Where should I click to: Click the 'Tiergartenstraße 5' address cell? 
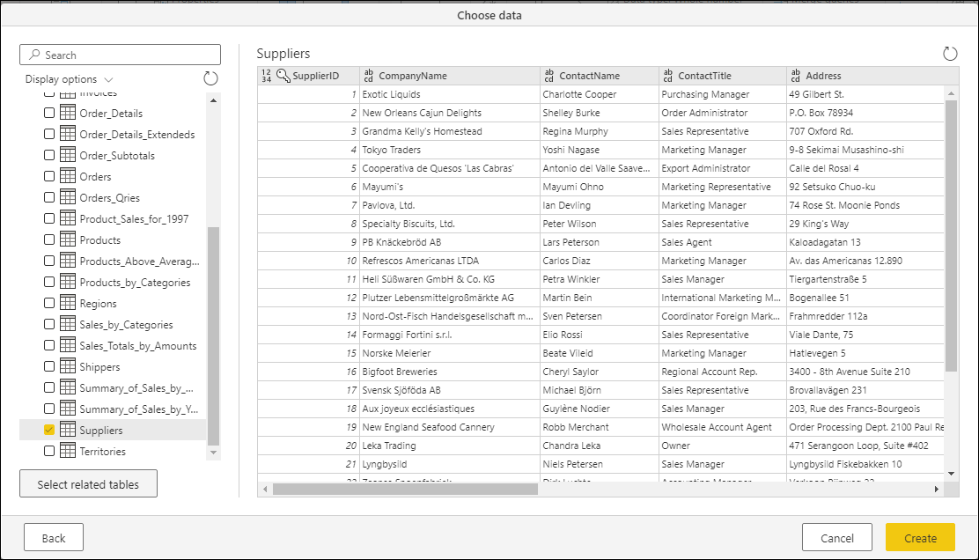pyautogui.click(x=865, y=279)
